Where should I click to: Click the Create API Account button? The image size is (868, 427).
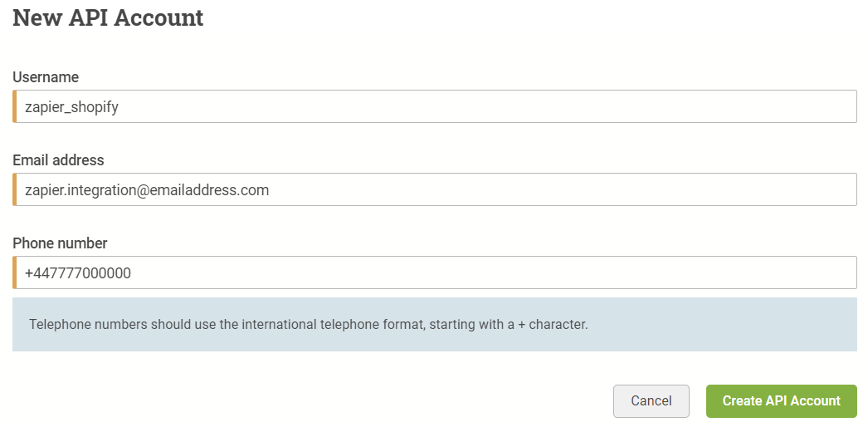tap(781, 401)
